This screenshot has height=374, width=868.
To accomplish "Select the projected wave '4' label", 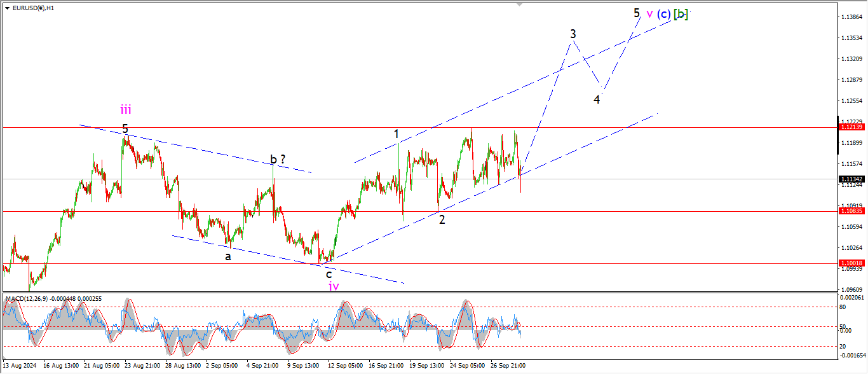I will [x=597, y=99].
